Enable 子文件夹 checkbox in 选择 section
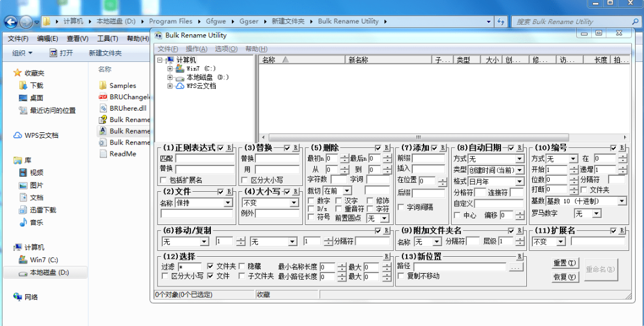Screen dimensions: 644x326 coord(241,276)
